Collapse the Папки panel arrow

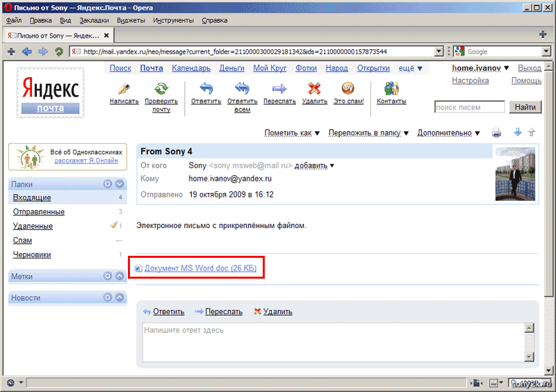point(120,183)
